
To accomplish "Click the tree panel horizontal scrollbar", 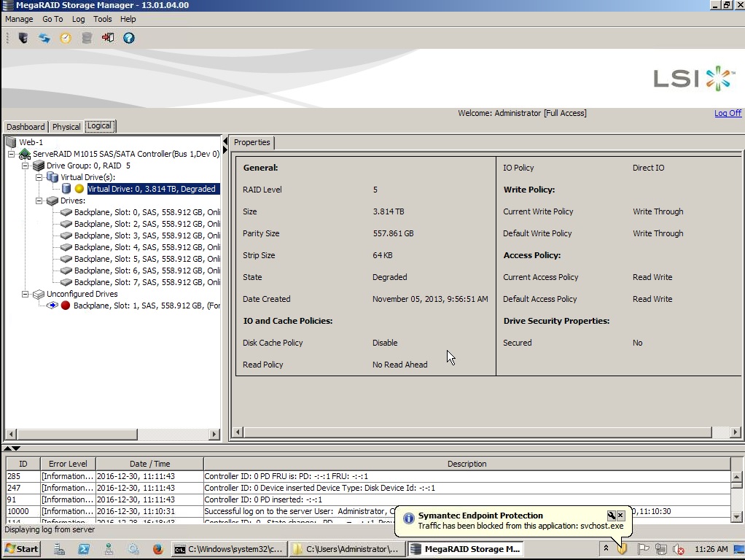I will (x=78, y=434).
